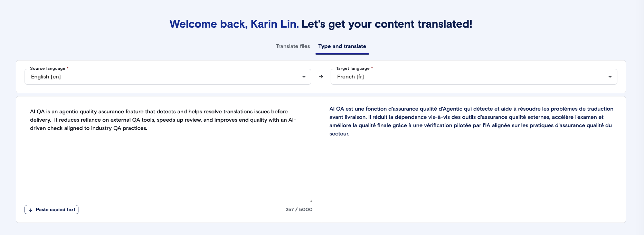Click 'Let's get your content translated!' text
This screenshot has width=644, height=235.
pyautogui.click(x=387, y=24)
